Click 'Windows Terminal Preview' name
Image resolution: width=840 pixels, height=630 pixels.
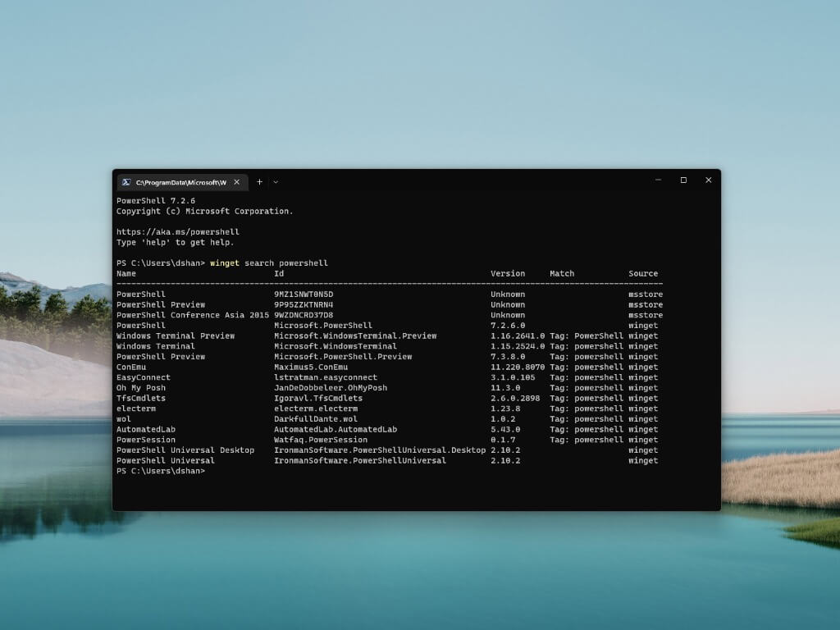click(x=176, y=336)
